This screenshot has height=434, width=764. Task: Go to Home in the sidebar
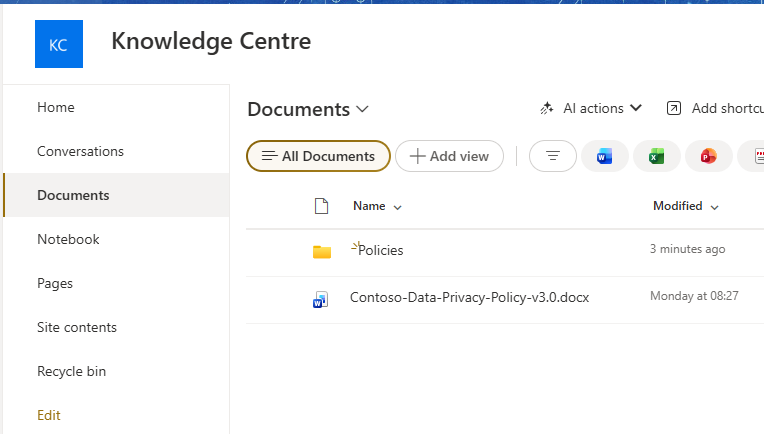[x=56, y=107]
